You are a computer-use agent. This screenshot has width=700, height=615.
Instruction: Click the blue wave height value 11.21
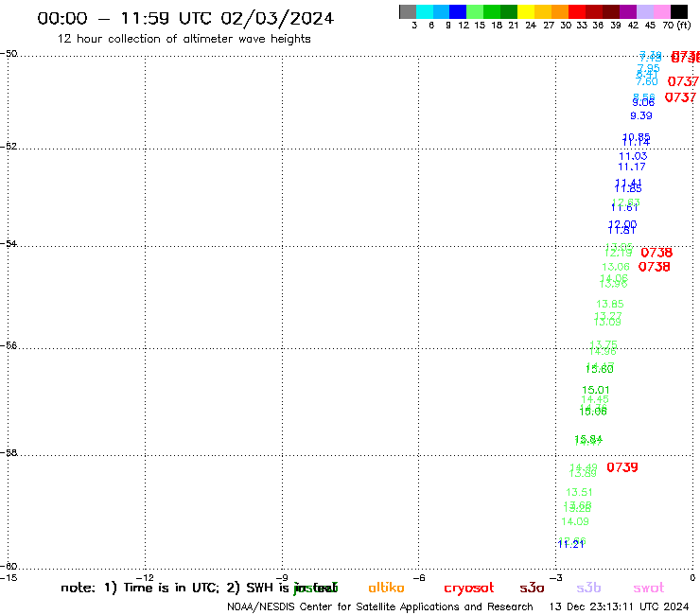tap(571, 544)
